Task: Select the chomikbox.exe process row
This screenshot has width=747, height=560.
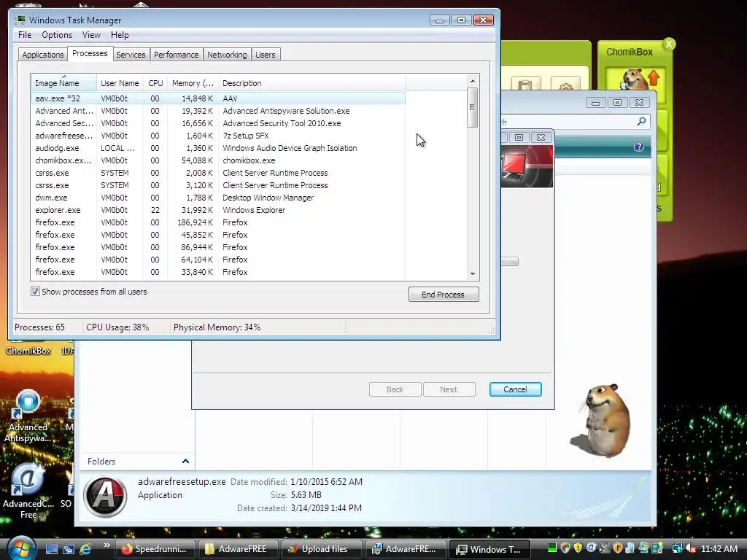Action: tap(218, 160)
